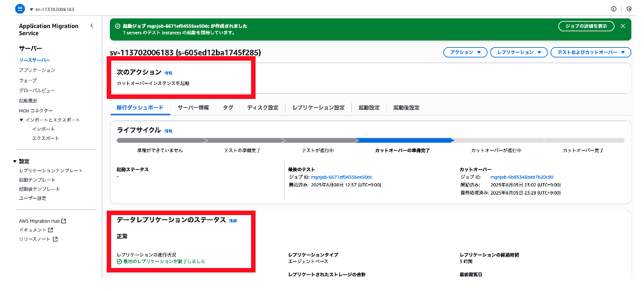Switch to the タグ tab
Image resolution: width=644 pixels, height=291 pixels.
click(228, 108)
